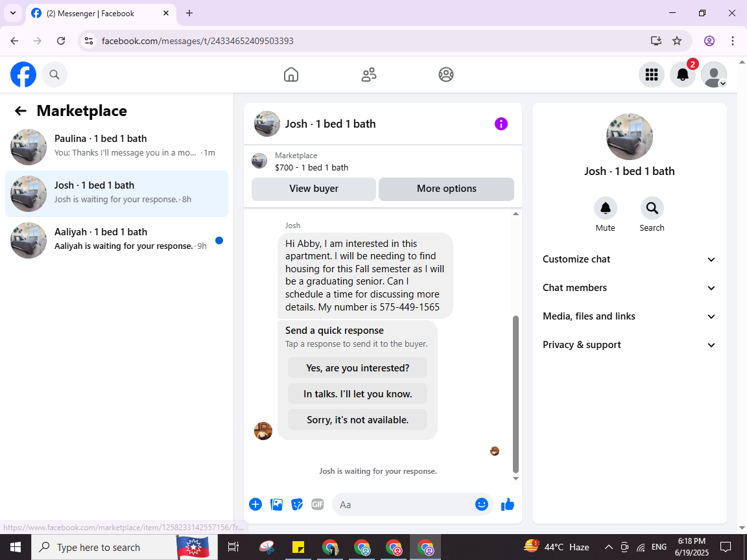This screenshot has width=747, height=560.
Task: Open the Facebook search magnifier
Action: [54, 75]
